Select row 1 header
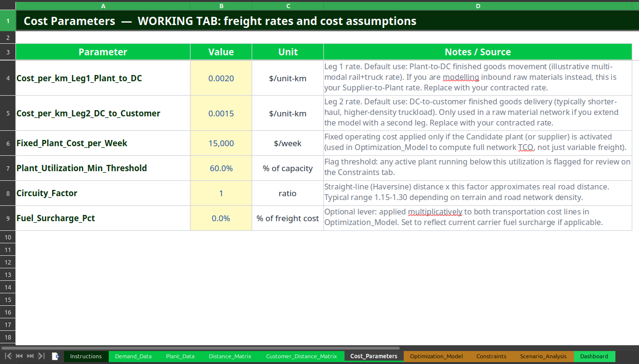Screen dimensions: 639x364 pos(8,21)
